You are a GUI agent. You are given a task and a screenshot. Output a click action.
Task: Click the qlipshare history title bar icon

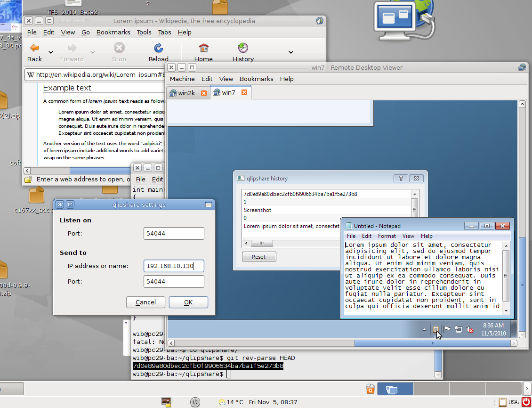point(241,178)
